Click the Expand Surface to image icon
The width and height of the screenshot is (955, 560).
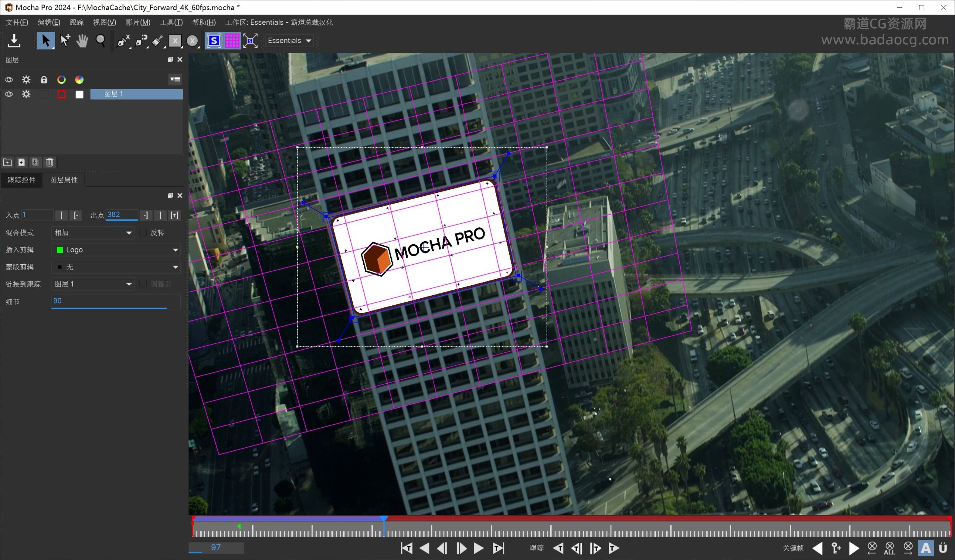[x=250, y=41]
